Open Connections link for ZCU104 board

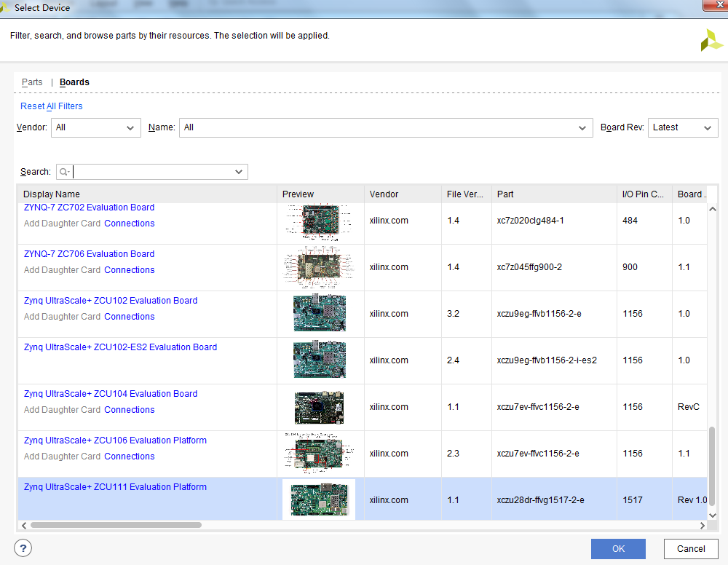[x=129, y=410]
